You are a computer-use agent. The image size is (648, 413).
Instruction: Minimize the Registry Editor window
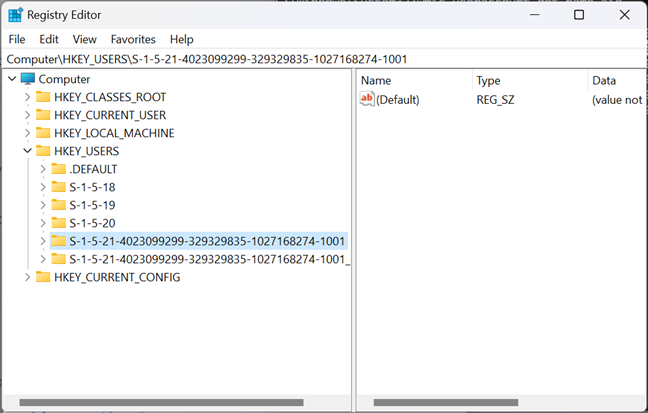[x=535, y=15]
